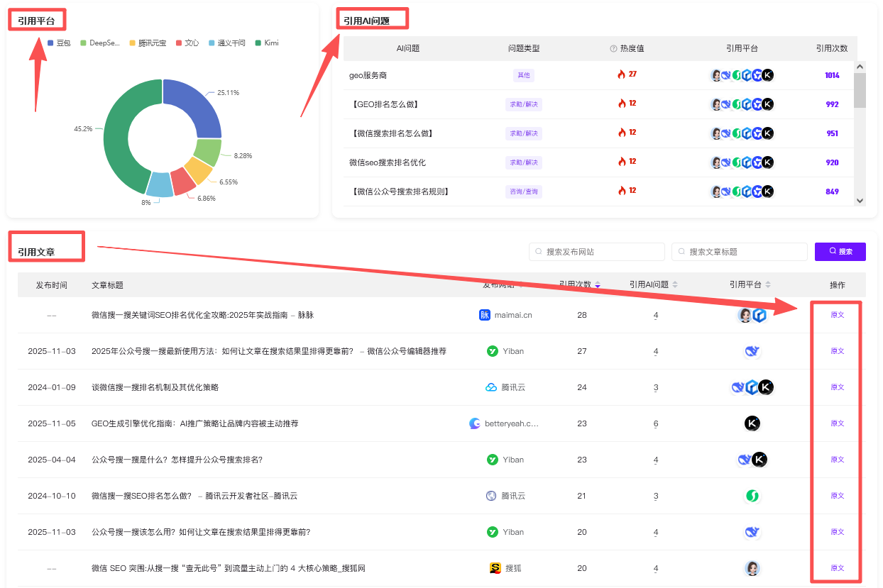Image resolution: width=883 pixels, height=588 pixels.
Task: Click the purple 搜索 button
Action: 840,252
